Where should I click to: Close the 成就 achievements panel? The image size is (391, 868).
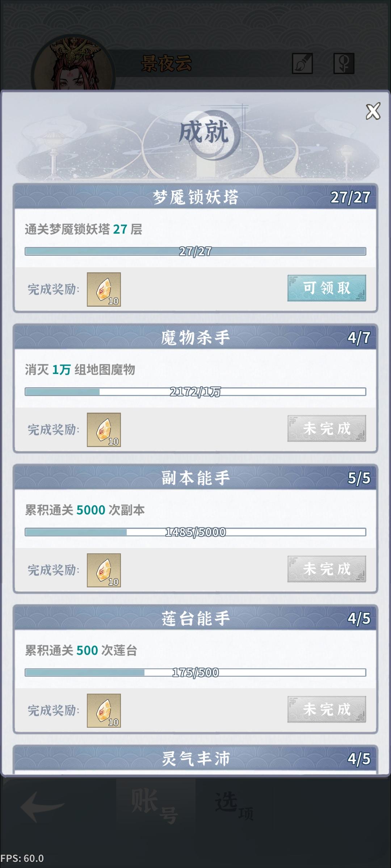coord(373,111)
